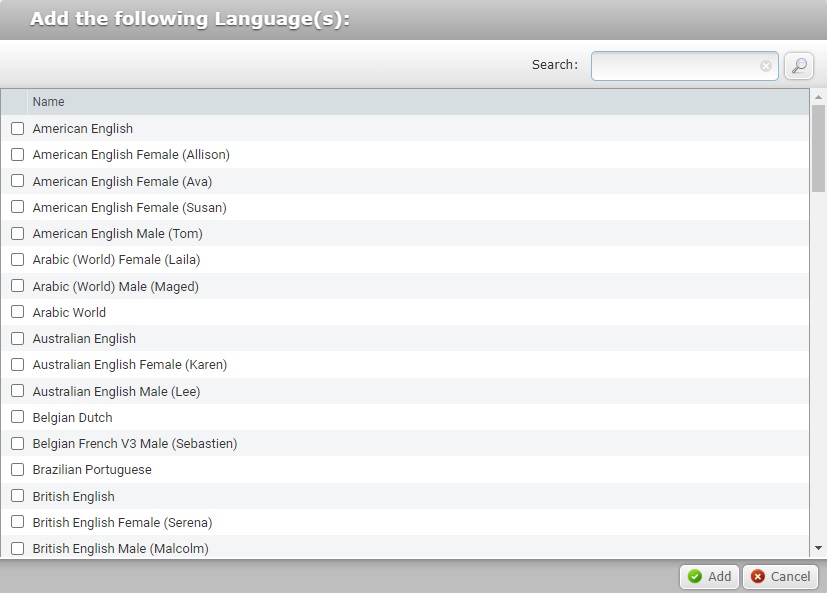The height and width of the screenshot is (593, 828).
Task: Check British English Female (Serena)
Action: 17,522
